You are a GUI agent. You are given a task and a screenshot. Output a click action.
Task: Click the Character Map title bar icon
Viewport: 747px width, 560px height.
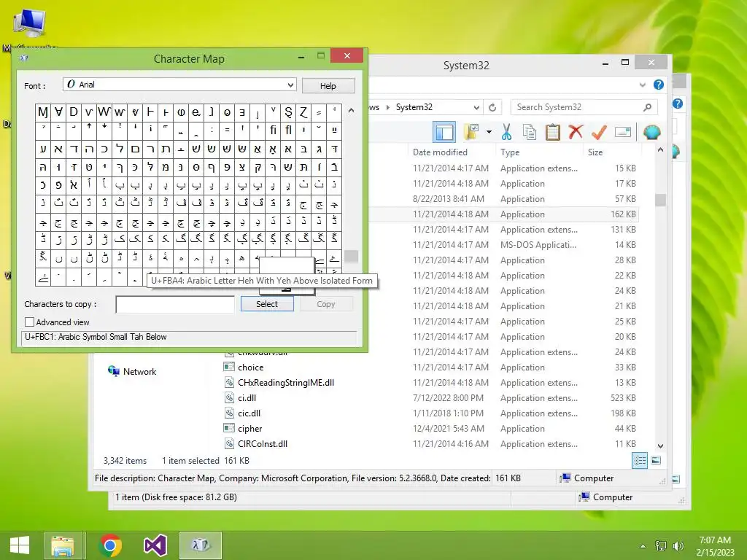pyautogui.click(x=24, y=58)
